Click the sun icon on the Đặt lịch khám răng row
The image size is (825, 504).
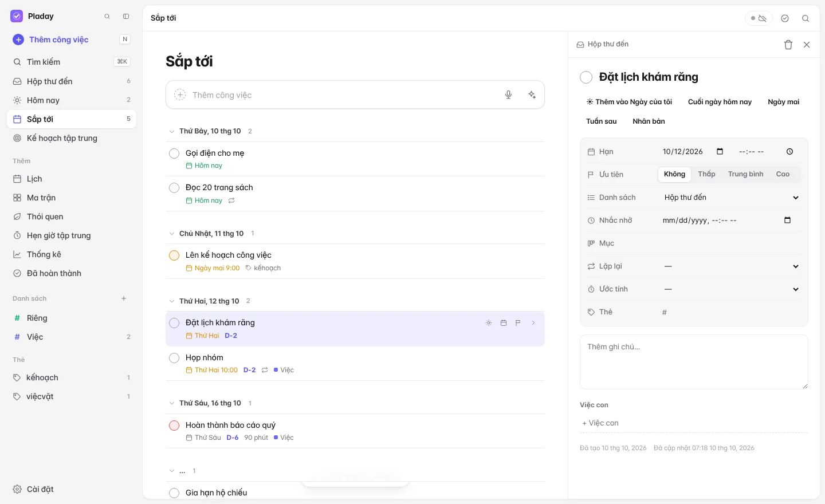tap(489, 323)
